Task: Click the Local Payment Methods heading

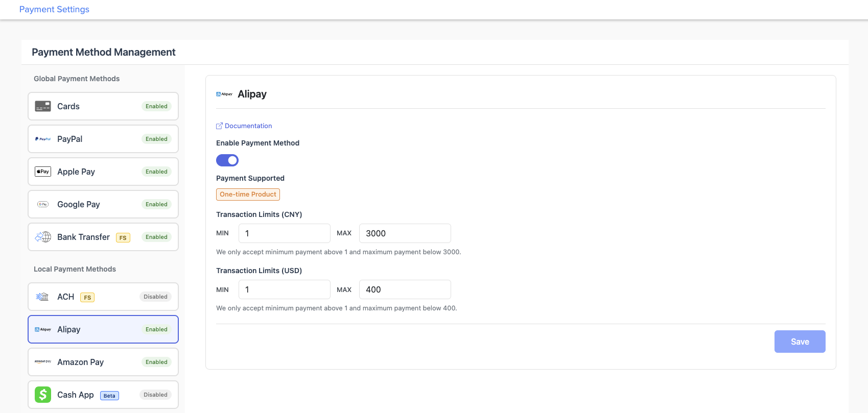Action: point(75,269)
